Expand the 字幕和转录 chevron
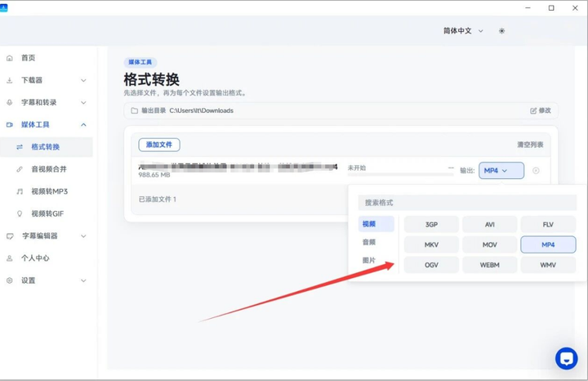 point(83,102)
